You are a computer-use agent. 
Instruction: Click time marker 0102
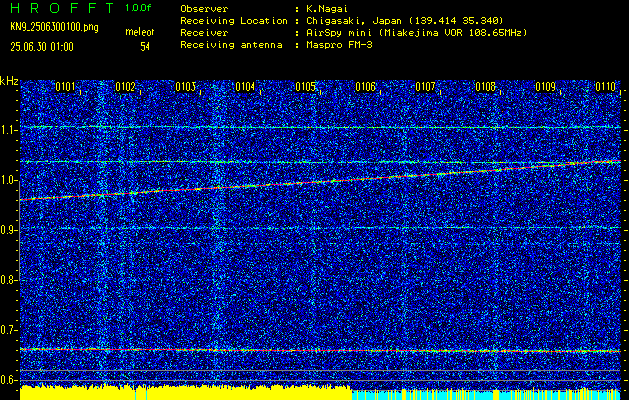tap(125, 87)
